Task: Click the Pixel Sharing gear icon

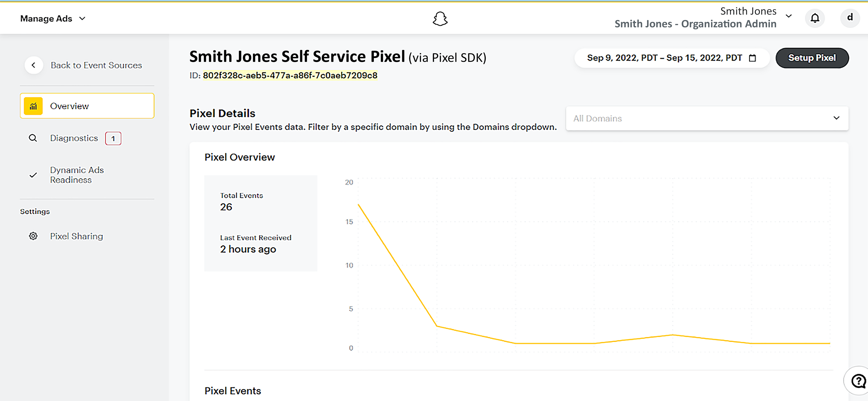Action: coord(33,236)
